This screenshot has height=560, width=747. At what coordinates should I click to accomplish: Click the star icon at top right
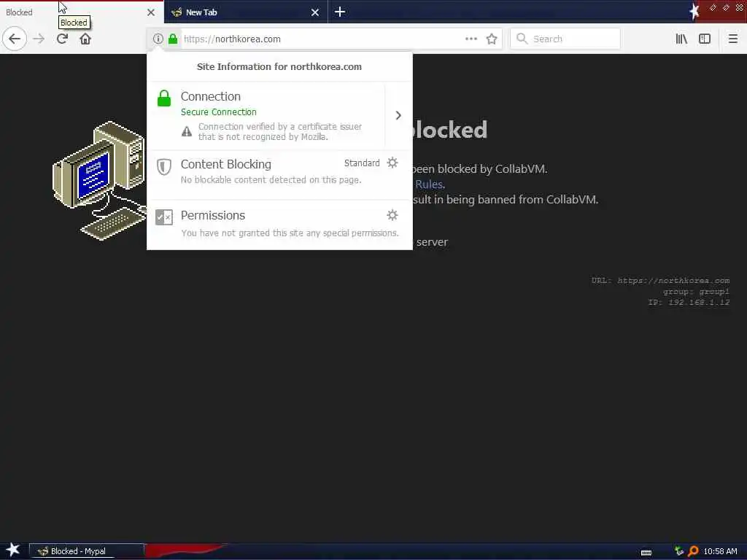click(x=694, y=11)
